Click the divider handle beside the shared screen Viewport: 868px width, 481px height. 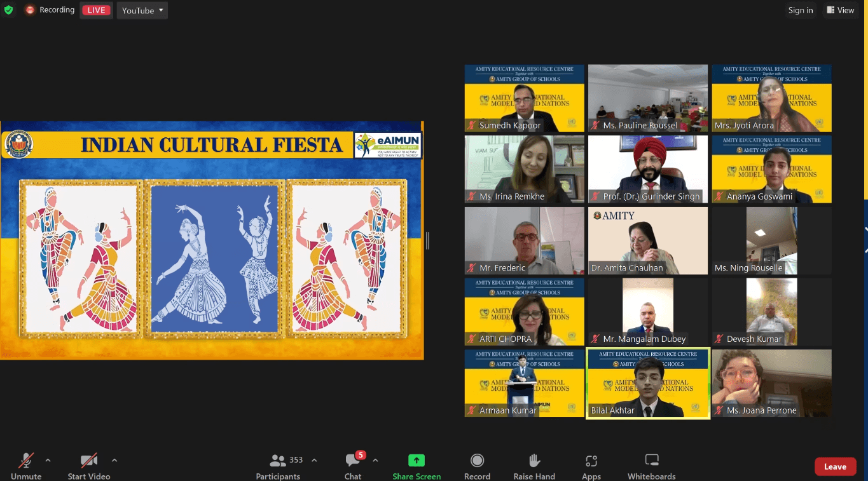428,240
